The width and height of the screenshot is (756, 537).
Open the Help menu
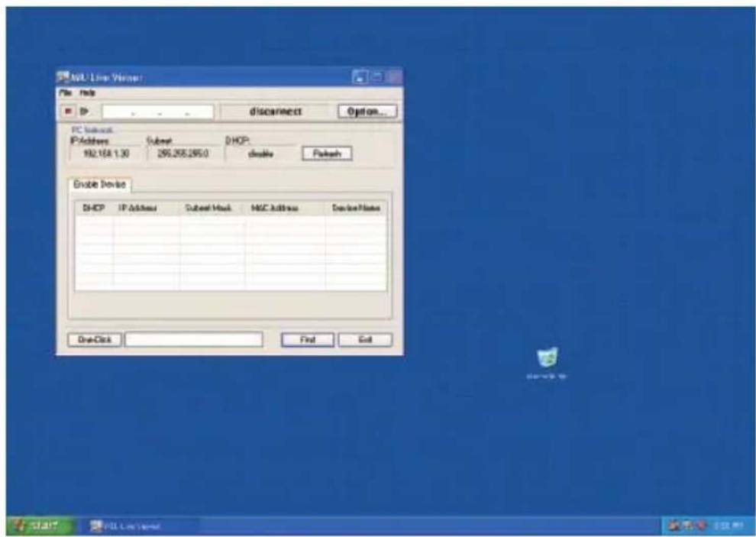point(88,92)
